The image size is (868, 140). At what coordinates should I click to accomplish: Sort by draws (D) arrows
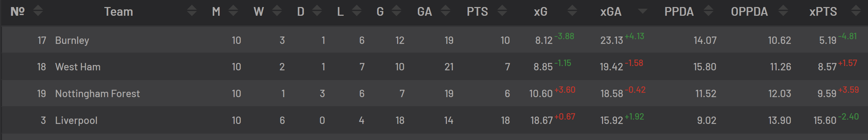[317, 11]
